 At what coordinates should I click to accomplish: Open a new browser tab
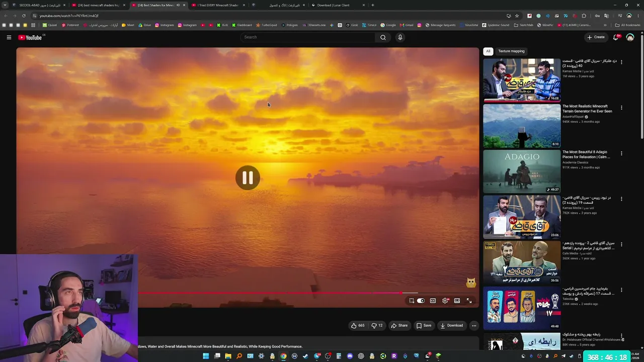[372, 5]
